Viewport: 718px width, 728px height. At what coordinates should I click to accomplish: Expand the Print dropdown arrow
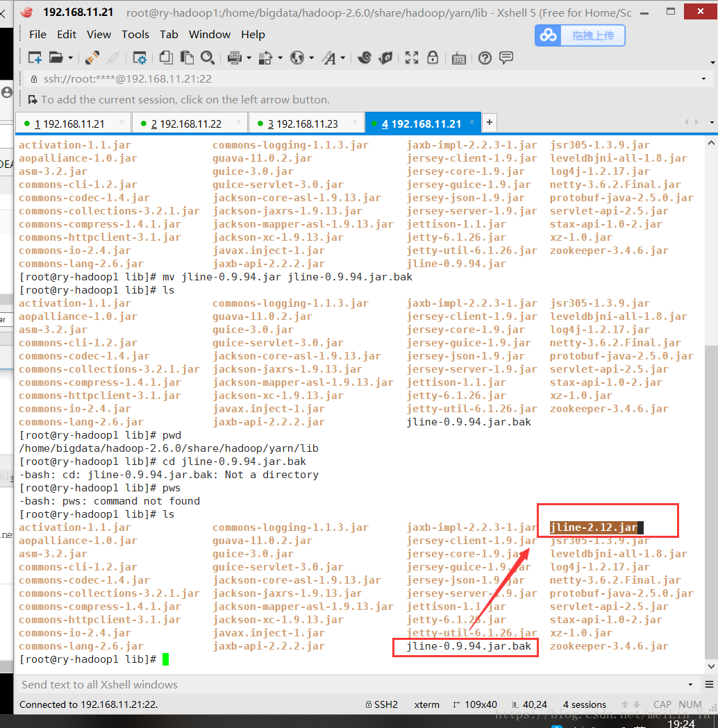click(x=249, y=58)
